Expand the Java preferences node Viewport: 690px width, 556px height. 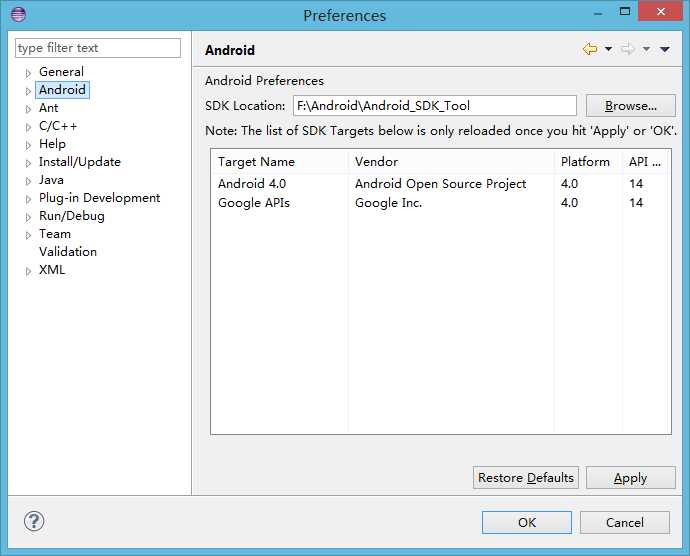tap(29, 181)
